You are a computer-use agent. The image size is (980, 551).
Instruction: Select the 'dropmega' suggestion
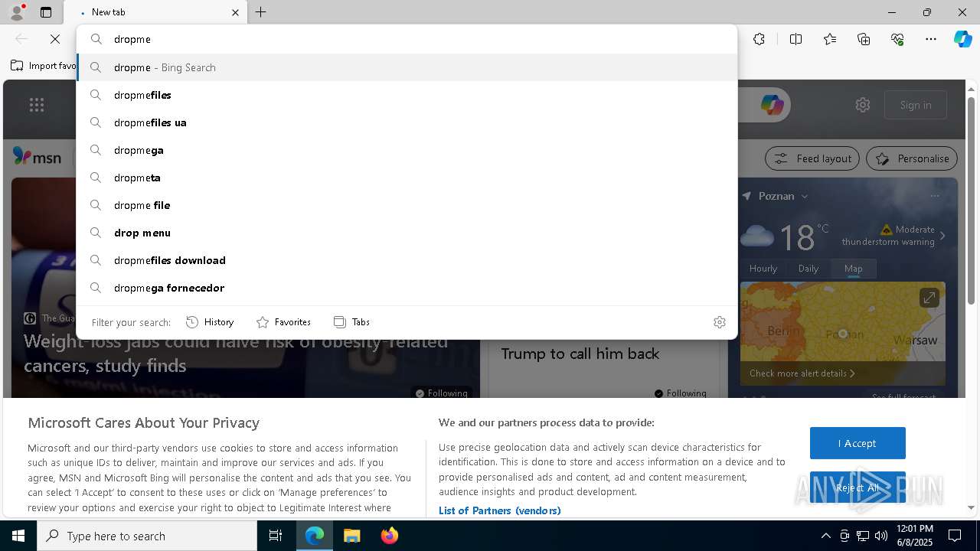pyautogui.click(x=407, y=150)
